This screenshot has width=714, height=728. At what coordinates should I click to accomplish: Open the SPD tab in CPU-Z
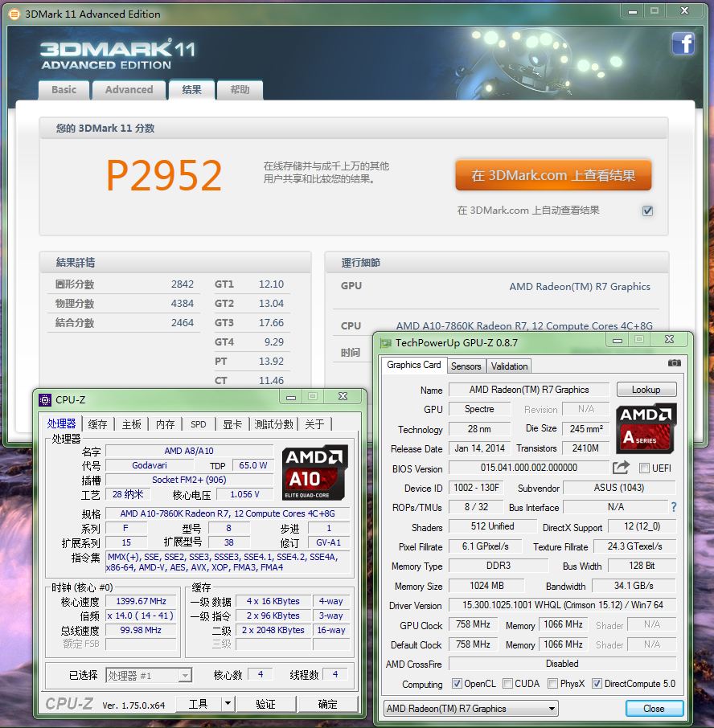point(199,424)
